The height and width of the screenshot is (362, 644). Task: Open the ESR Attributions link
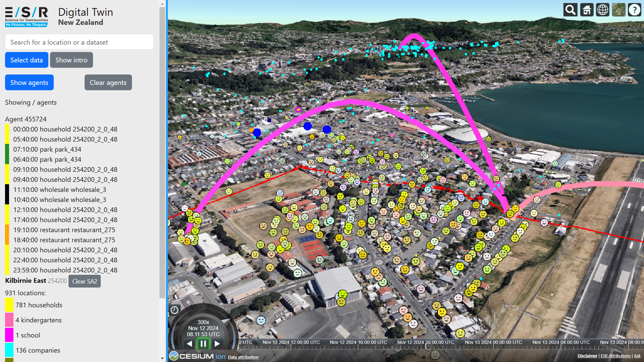coord(615,356)
